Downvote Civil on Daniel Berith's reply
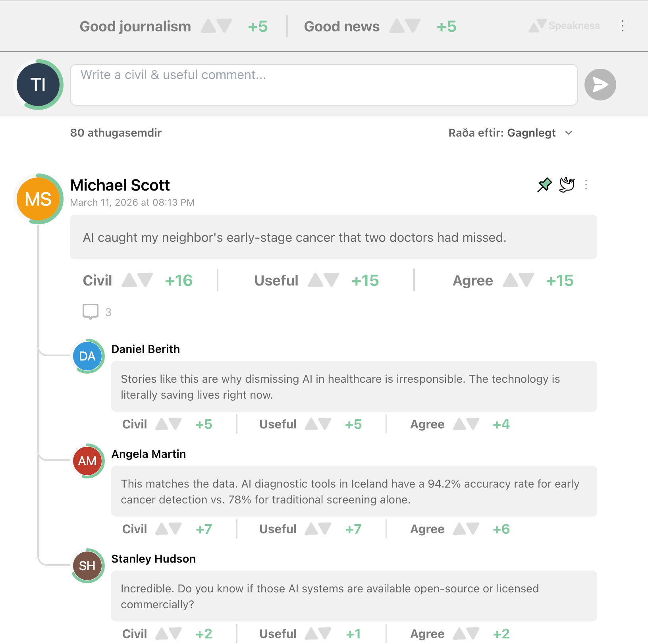This screenshot has width=648, height=644. click(175, 424)
